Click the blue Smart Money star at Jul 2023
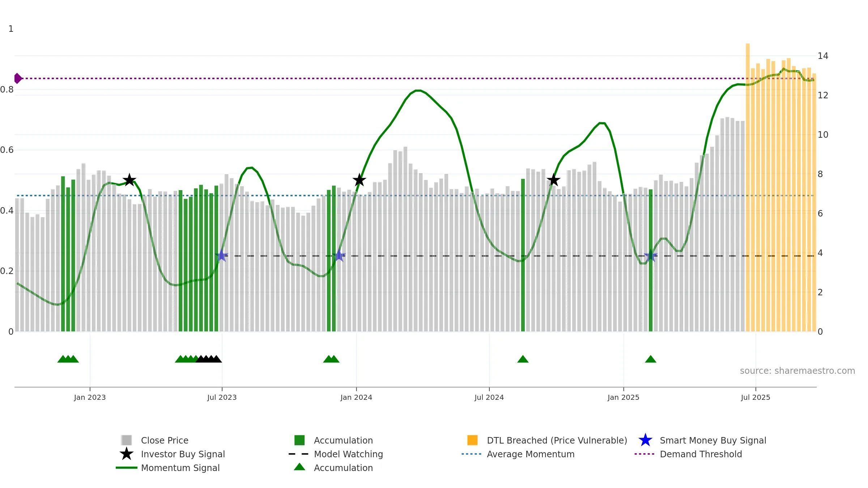The image size is (868, 488). [222, 256]
